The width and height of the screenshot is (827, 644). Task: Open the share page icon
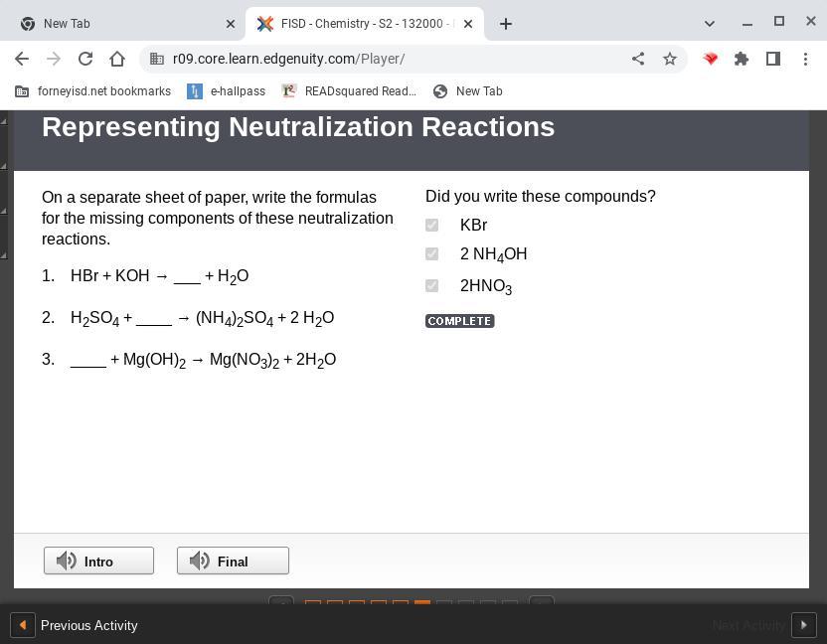click(638, 59)
